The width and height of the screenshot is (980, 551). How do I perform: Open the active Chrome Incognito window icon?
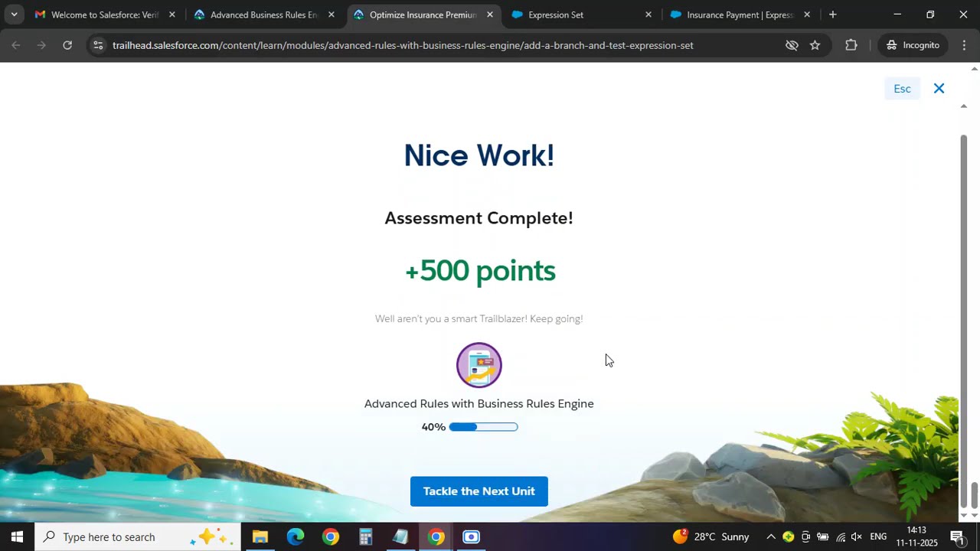436,536
